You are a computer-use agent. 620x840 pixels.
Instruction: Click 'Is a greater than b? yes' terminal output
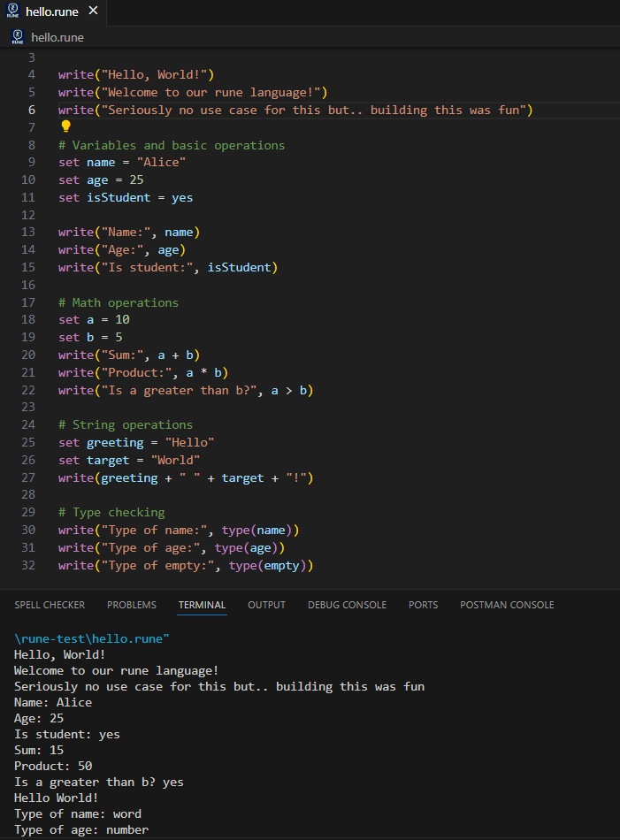[x=99, y=783]
